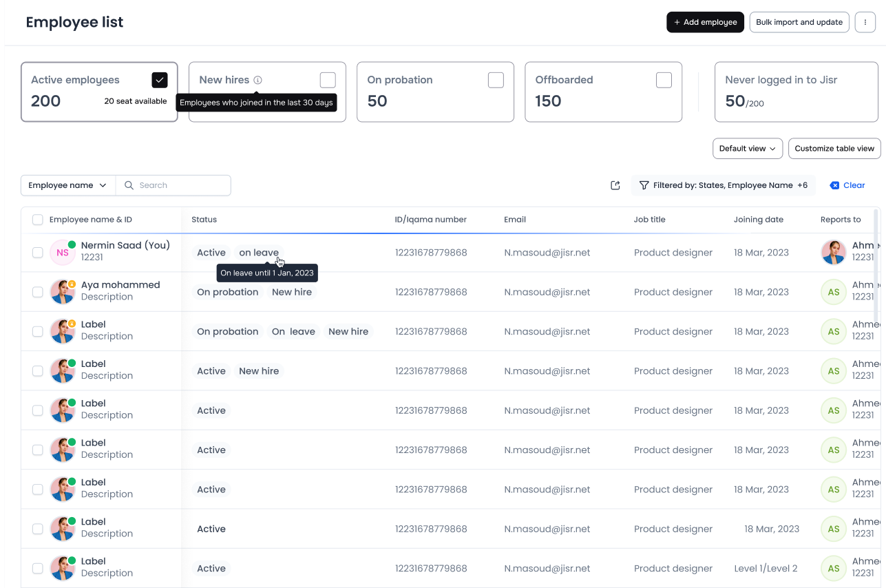Tick the Offboarded card checkbox
The image size is (886, 588).
tap(664, 80)
